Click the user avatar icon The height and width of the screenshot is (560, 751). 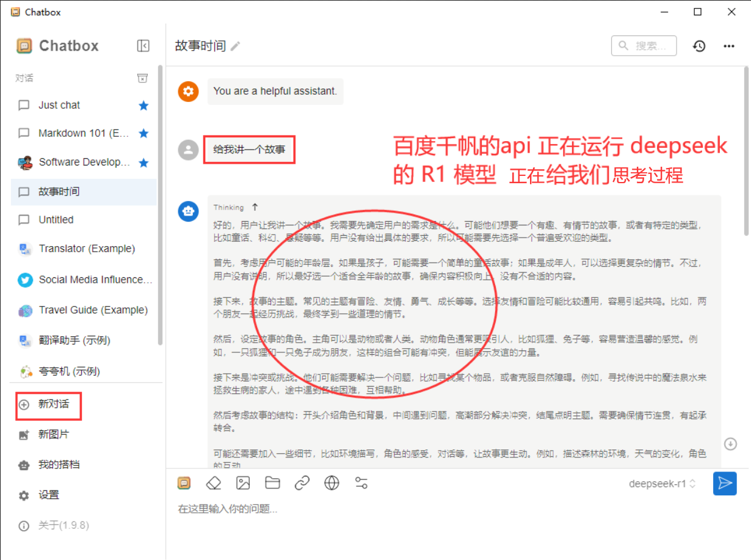click(x=188, y=150)
